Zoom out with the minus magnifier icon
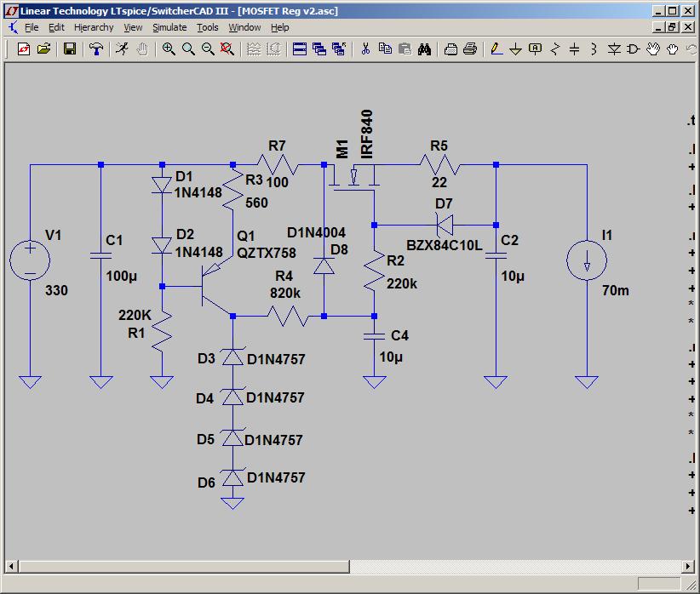The height and width of the screenshot is (594, 700). [x=208, y=49]
